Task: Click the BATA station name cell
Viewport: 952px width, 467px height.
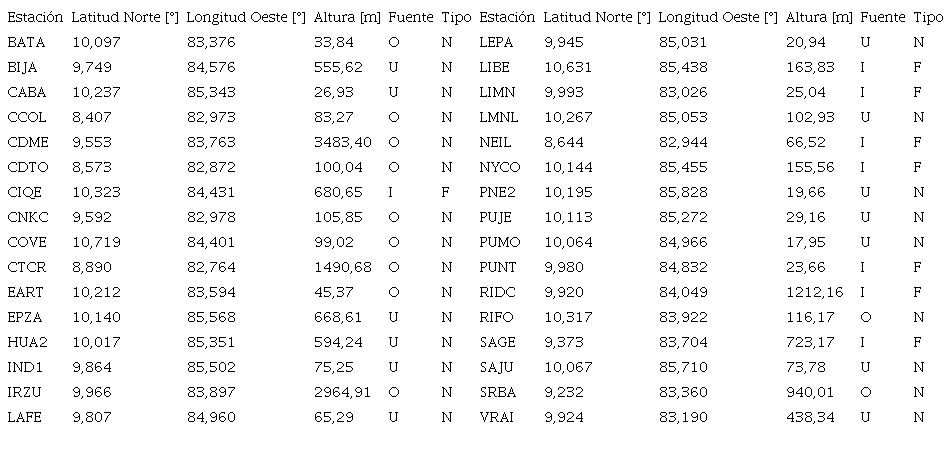Action: 25,42
